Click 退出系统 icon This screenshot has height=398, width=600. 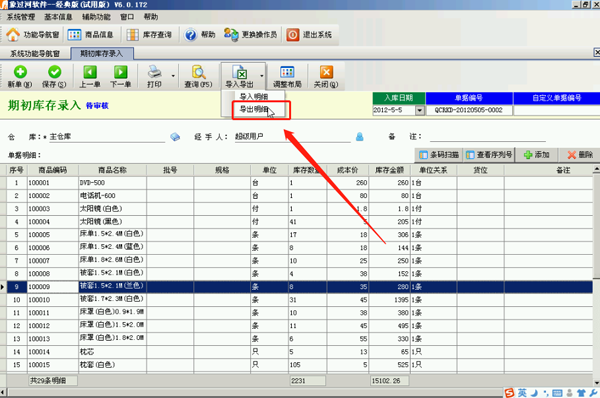293,35
